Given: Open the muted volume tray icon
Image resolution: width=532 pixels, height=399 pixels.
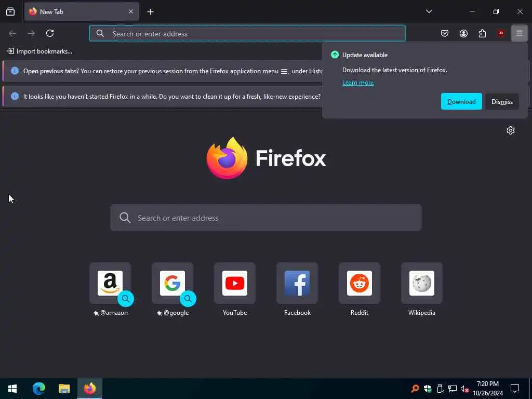Looking at the screenshot, I should pyautogui.click(x=464, y=389).
